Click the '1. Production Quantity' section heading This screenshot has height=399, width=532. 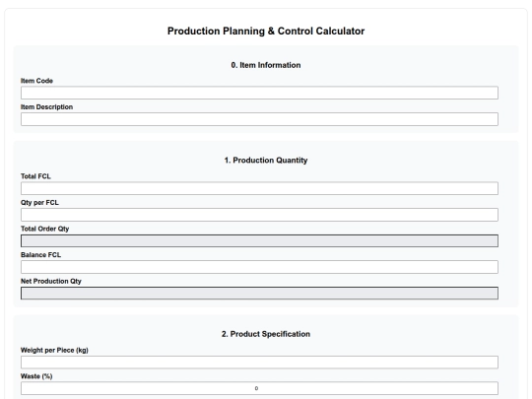coord(266,161)
